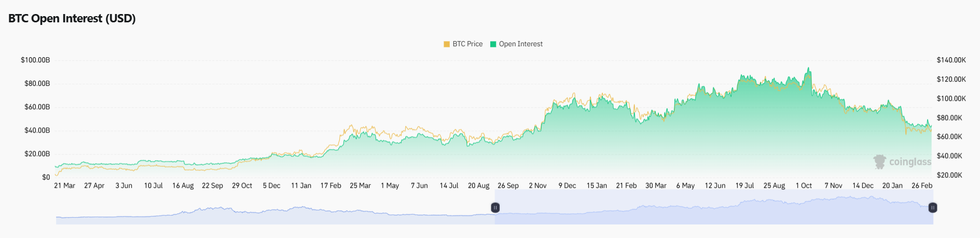
Task: Click the BTC Open Interest (USD) title
Action: point(72,18)
